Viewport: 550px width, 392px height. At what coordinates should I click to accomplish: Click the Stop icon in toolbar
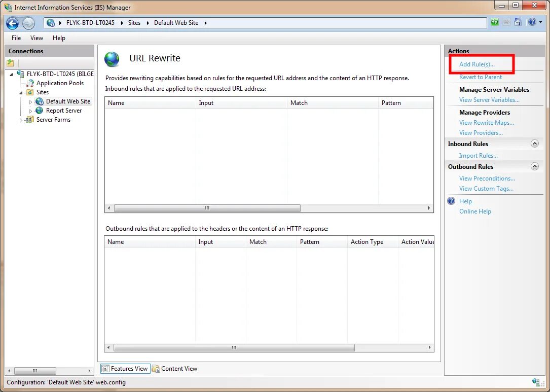(506, 22)
